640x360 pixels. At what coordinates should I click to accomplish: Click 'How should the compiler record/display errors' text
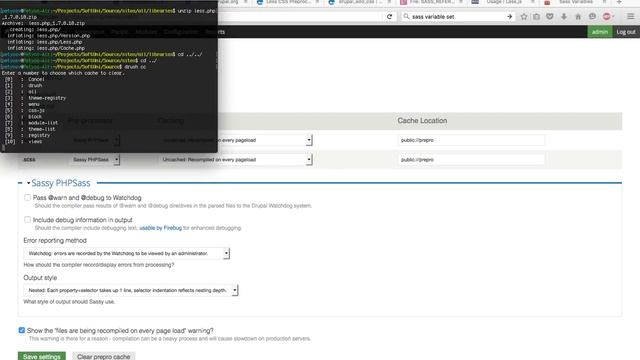click(x=99, y=265)
